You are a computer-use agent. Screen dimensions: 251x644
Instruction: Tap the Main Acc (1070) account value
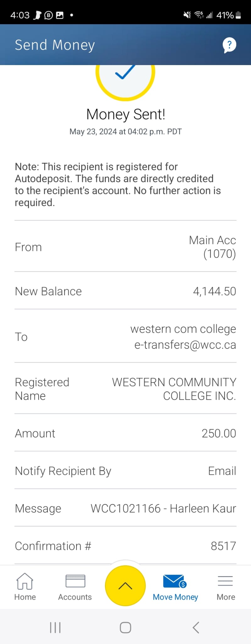[x=212, y=247]
